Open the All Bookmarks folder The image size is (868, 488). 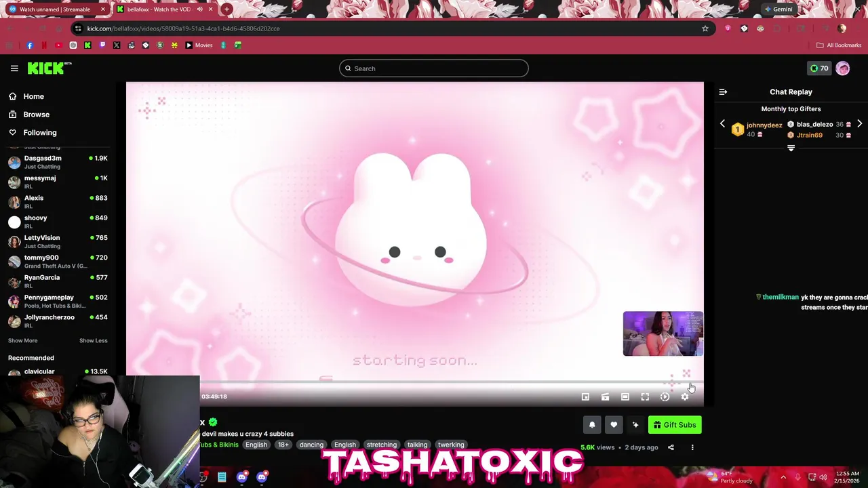tap(839, 45)
